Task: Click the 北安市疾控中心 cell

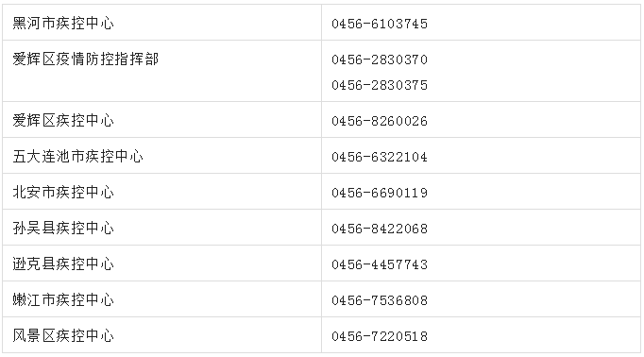Action: point(161,192)
